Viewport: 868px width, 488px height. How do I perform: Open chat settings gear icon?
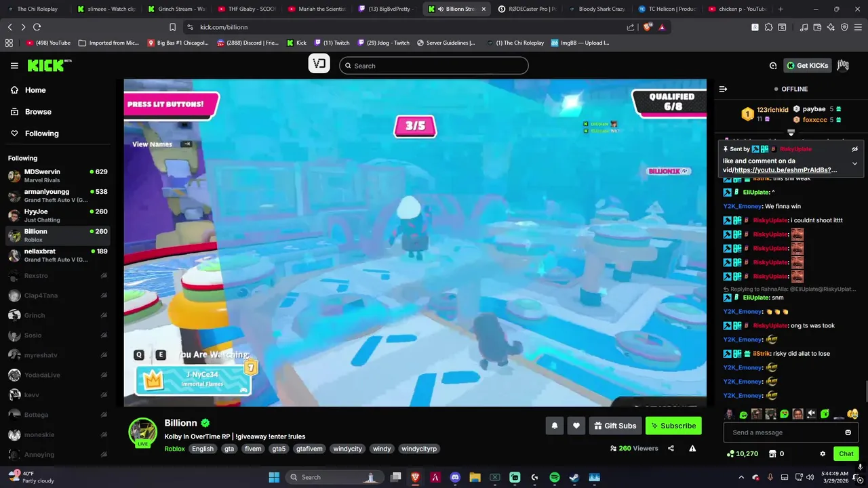[x=823, y=453]
